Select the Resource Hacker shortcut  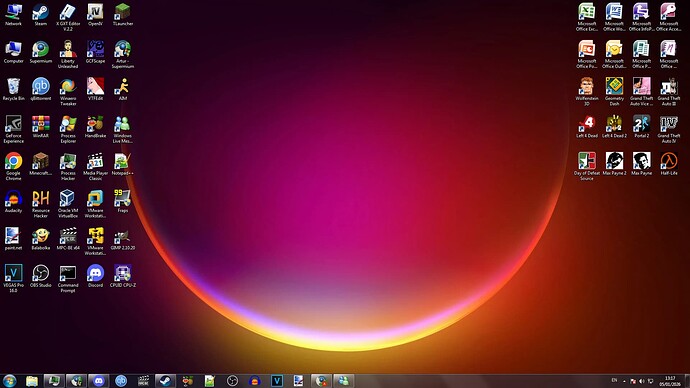pyautogui.click(x=40, y=205)
